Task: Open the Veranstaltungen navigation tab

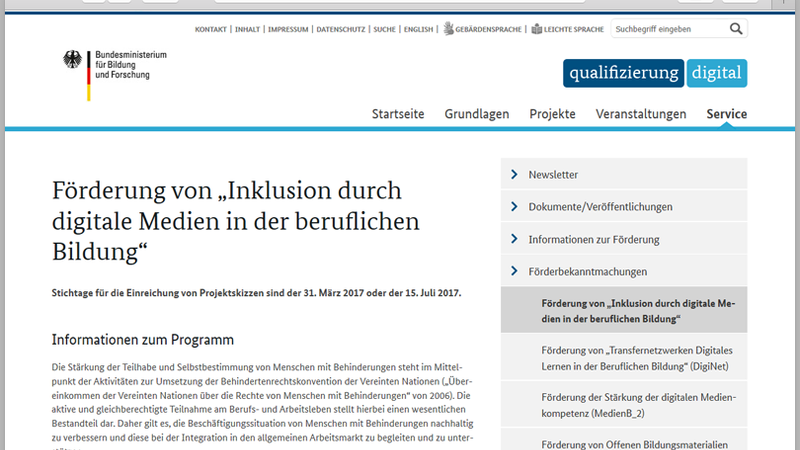Action: click(x=641, y=114)
